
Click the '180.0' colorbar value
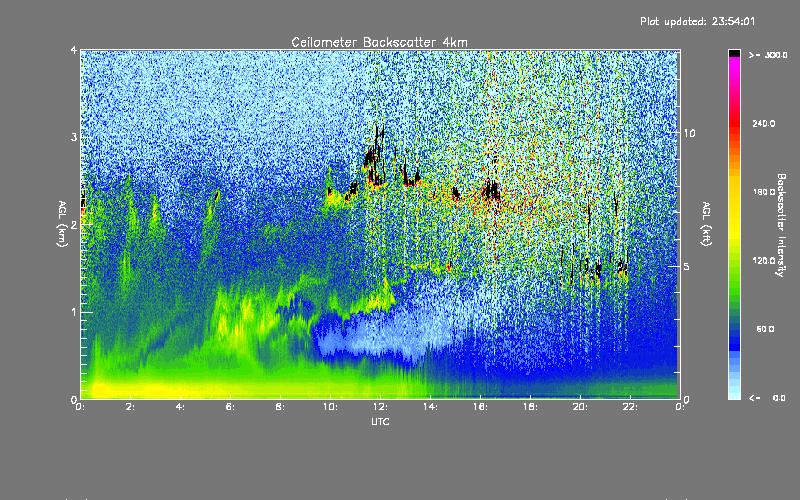click(764, 192)
